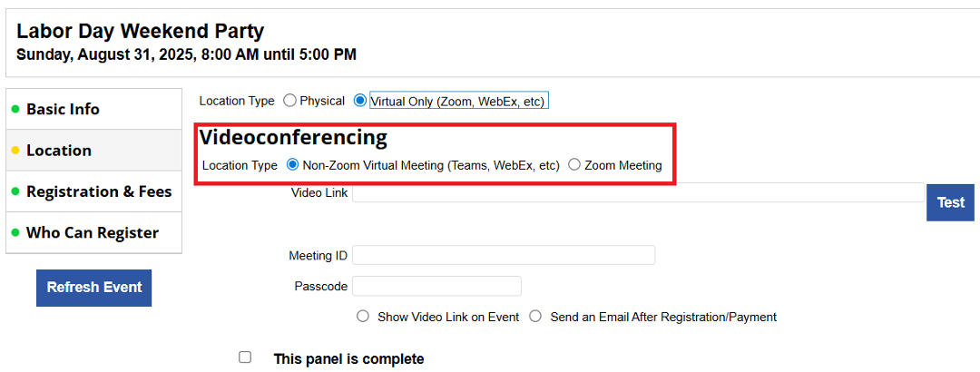Screen dimensions: 980x372
Task: Open the Basic Info panel
Action: pyautogui.click(x=63, y=110)
